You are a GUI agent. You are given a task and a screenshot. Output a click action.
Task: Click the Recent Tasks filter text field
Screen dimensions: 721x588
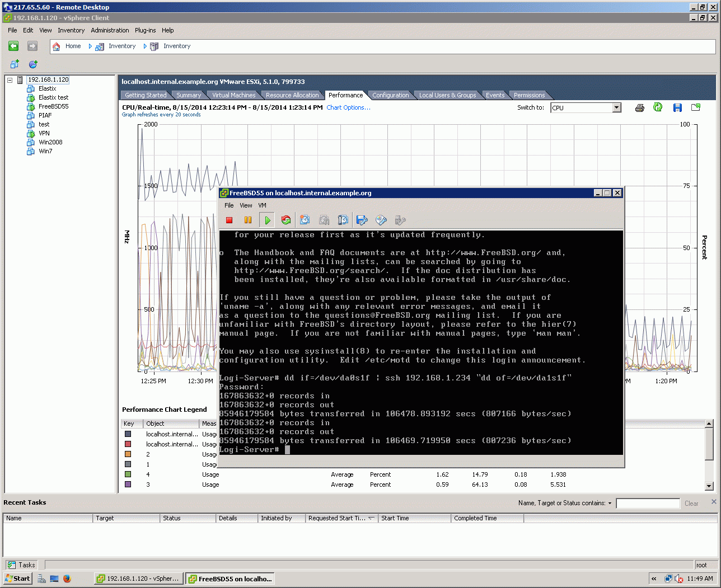648,504
